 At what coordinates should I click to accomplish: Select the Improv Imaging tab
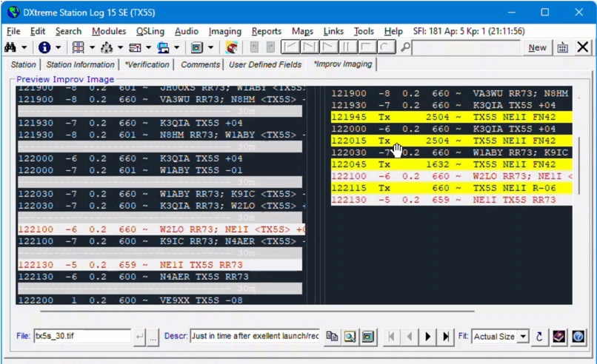[343, 64]
